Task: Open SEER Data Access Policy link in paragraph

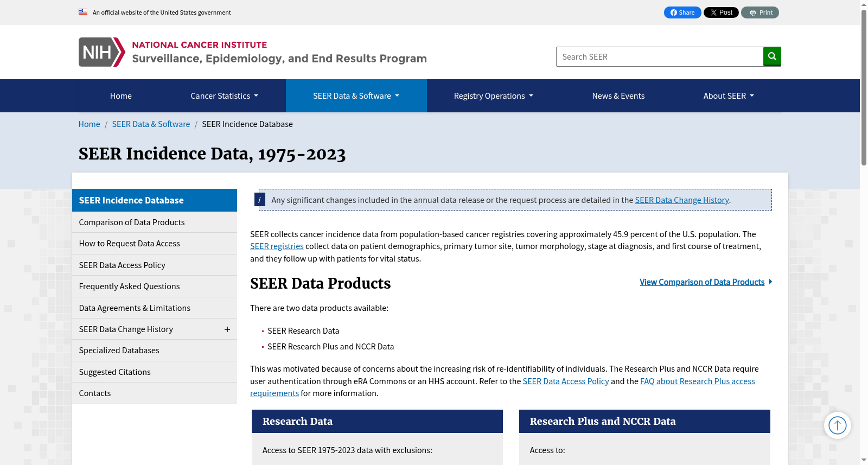Action: [566, 381]
